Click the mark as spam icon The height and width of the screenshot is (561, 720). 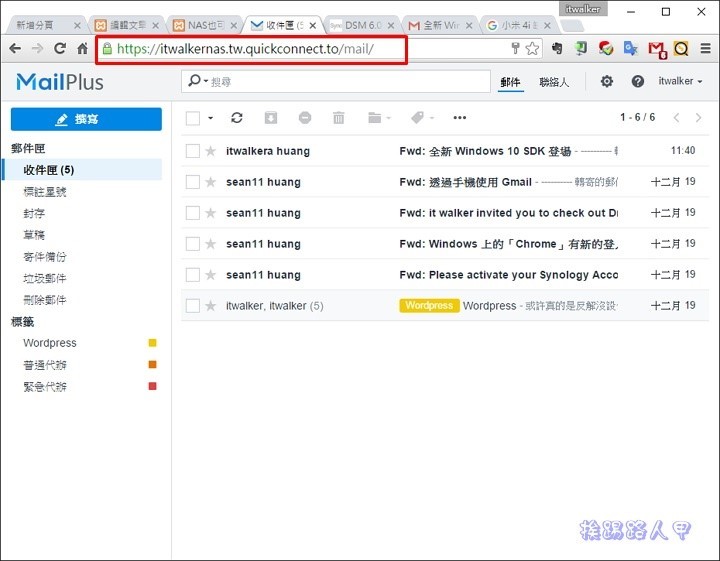[305, 118]
